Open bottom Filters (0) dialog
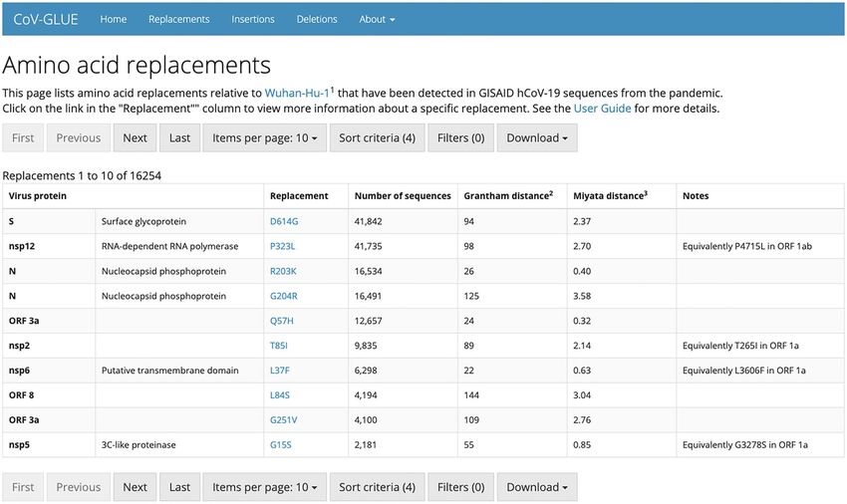The image size is (847, 504). 460,487
